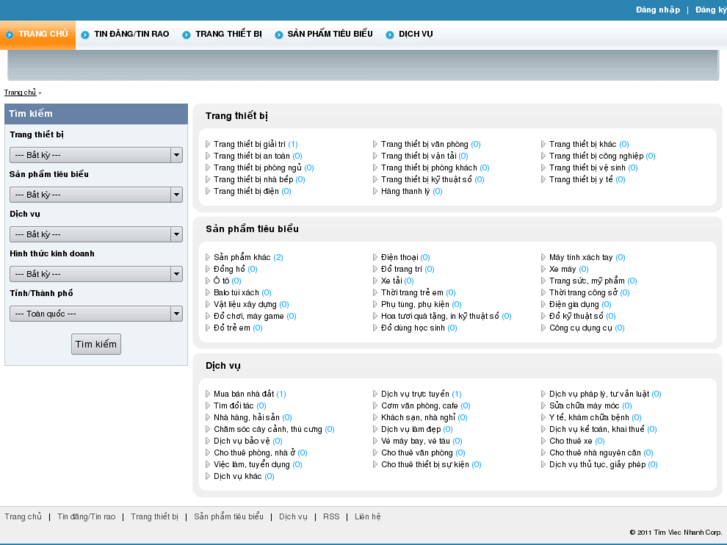727x545 pixels.
Task: Open the Đồng hồ product category
Action: click(x=229, y=269)
